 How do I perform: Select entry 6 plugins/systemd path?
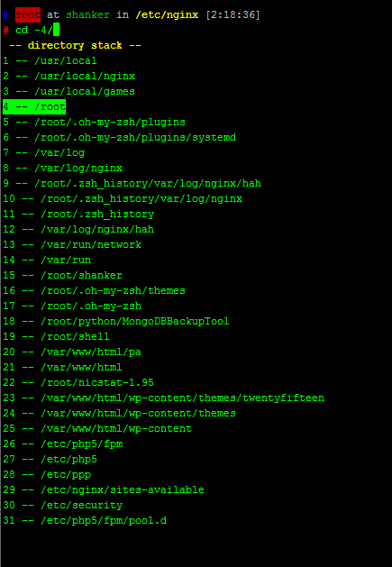point(120,137)
